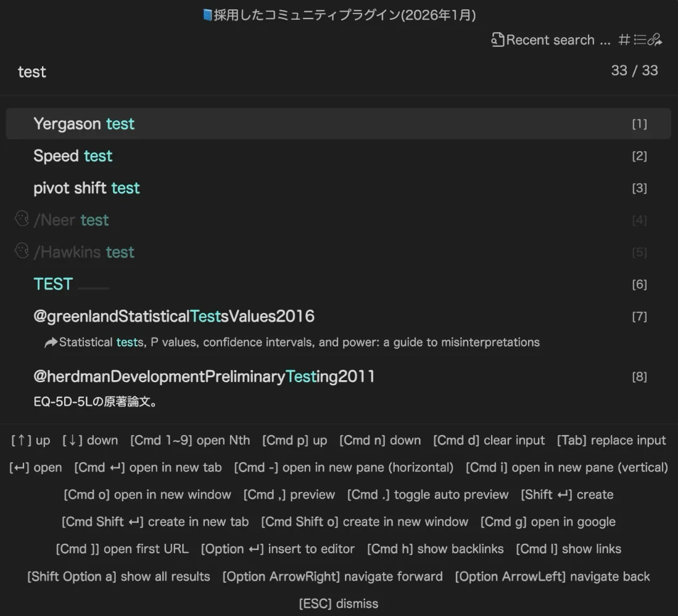Viewport: 678px width, 616px height.
Task: Click ghost icon beside /Hawkins test
Action: [22, 251]
